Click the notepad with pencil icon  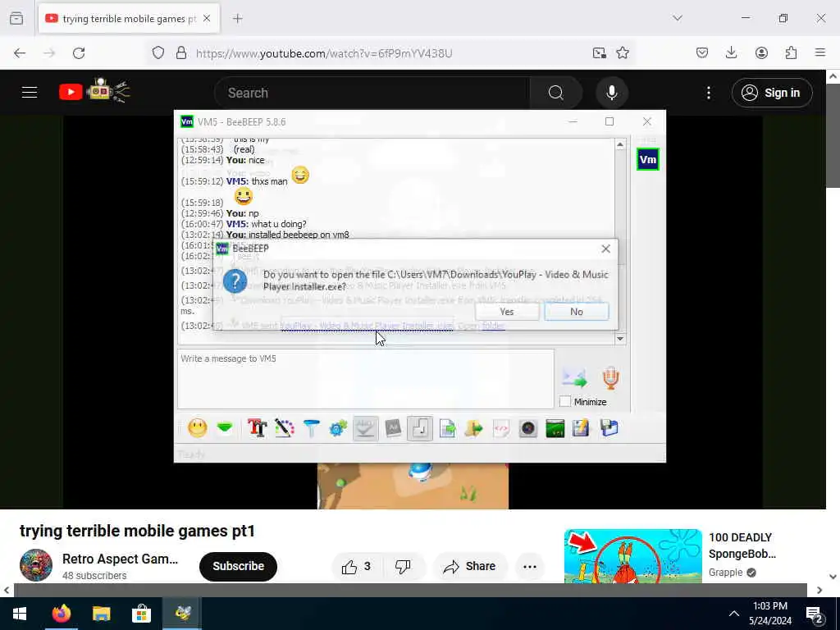[582, 428]
